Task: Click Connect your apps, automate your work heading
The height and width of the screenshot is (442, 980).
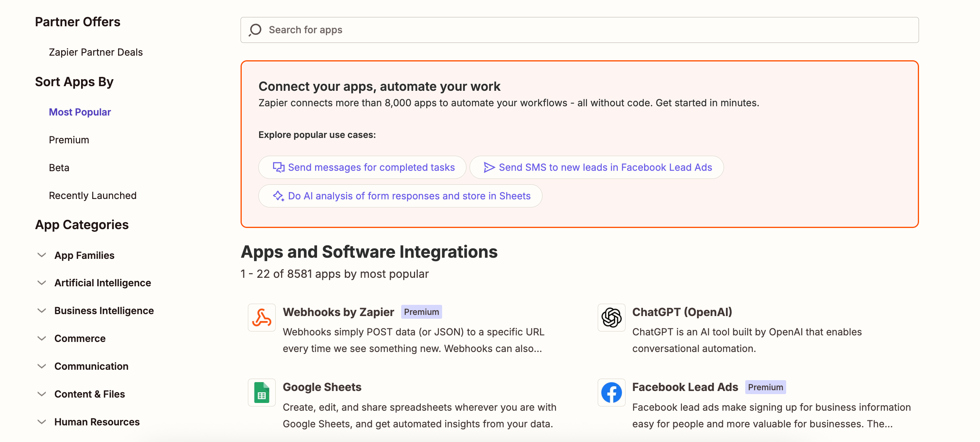Action: point(380,86)
